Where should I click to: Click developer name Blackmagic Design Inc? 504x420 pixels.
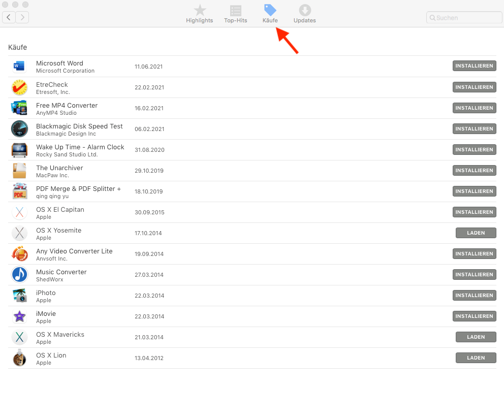66,134
